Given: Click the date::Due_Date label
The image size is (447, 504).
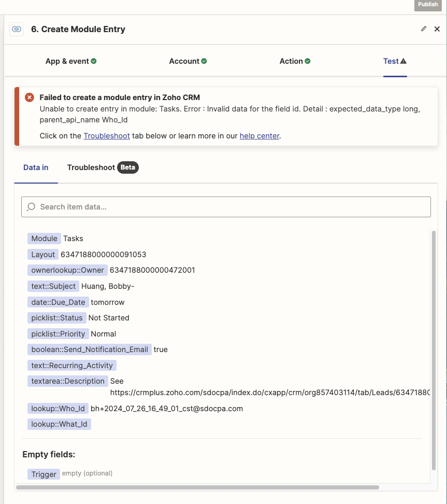Looking at the screenshot, I should coord(58,302).
